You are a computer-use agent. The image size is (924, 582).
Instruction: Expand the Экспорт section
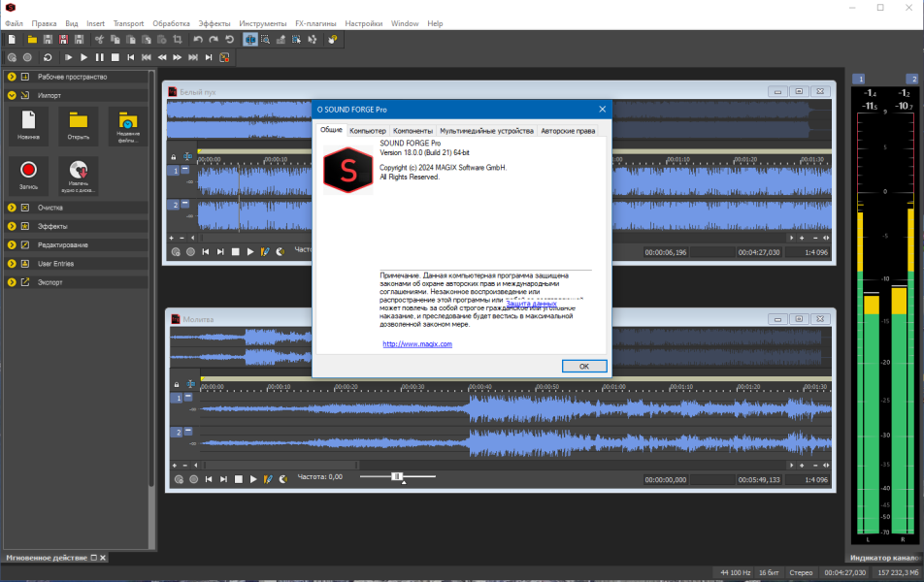click(12, 282)
